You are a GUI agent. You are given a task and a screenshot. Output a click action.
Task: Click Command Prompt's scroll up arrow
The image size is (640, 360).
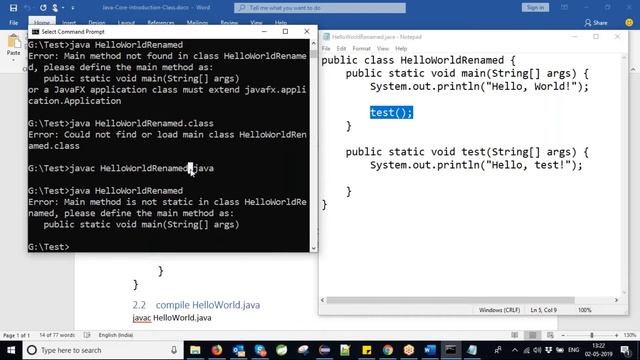click(x=313, y=43)
